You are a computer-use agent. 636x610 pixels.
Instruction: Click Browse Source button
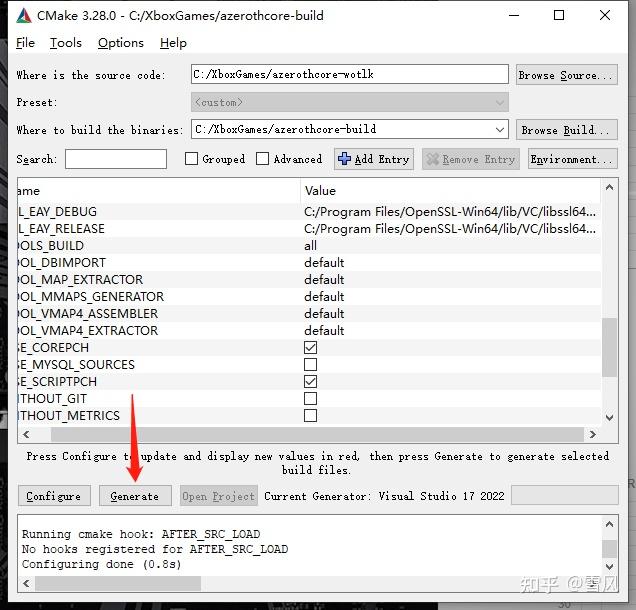[x=558, y=75]
